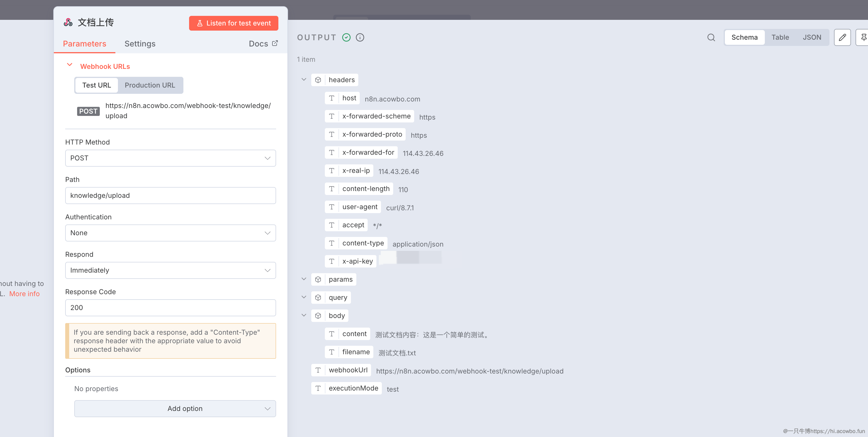Click the output info circle icon
The height and width of the screenshot is (437, 868).
[360, 37]
